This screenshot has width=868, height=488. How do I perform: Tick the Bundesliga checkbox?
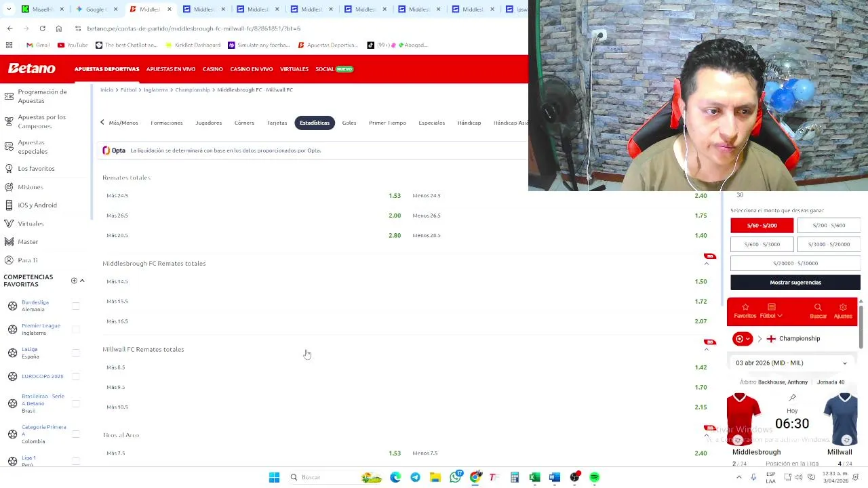click(76, 306)
